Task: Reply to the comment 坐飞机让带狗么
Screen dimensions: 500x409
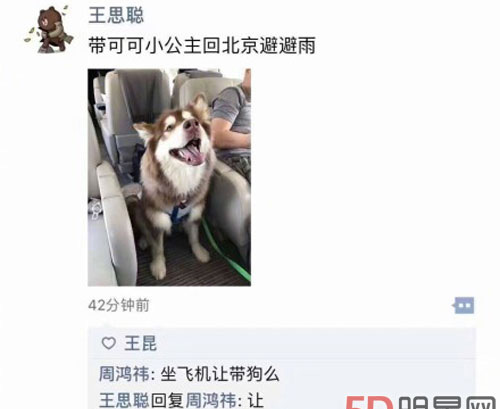Action: 220,374
